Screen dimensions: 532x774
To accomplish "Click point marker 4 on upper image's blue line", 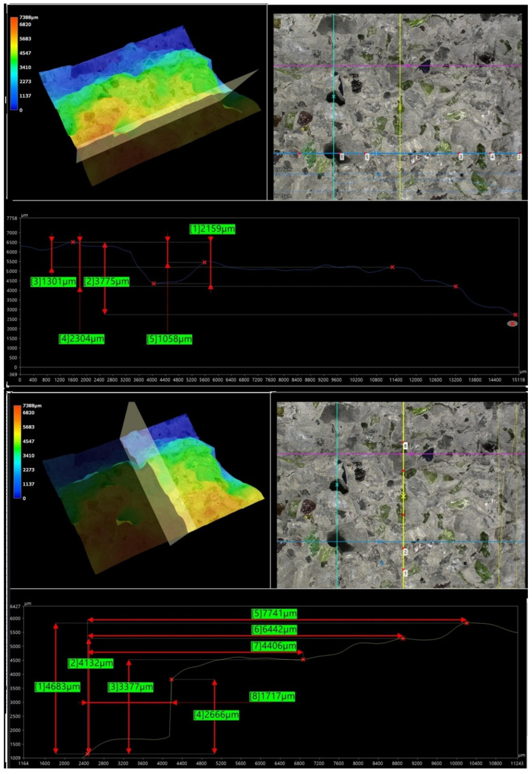I will pyautogui.click(x=492, y=156).
